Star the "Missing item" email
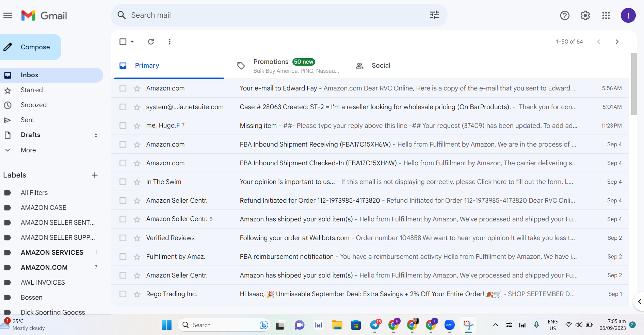The width and height of the screenshot is (644, 335). 137,126
